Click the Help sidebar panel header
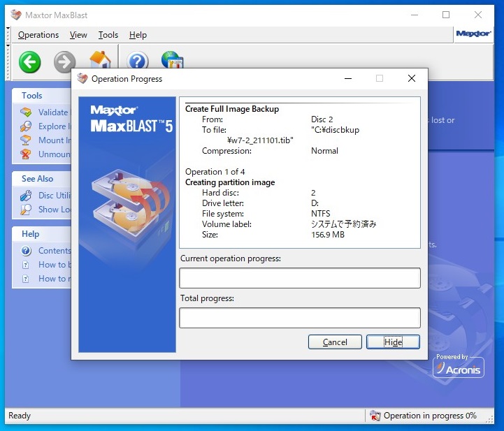This screenshot has height=431, width=504. [42, 234]
